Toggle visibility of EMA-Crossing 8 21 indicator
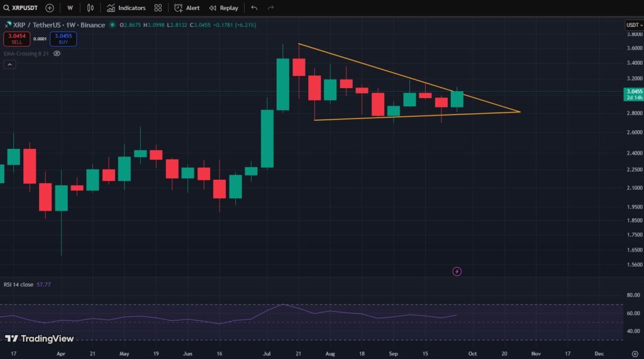 coord(57,54)
